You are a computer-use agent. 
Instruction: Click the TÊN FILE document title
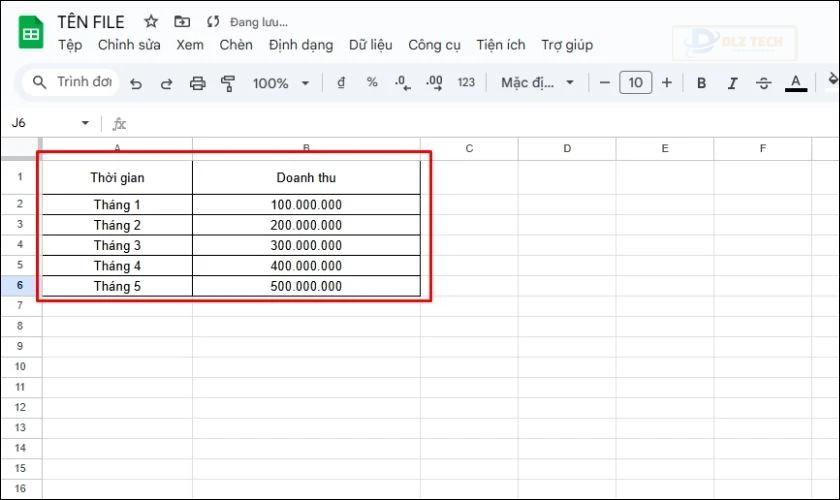point(91,22)
